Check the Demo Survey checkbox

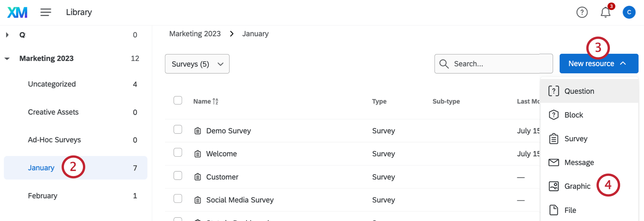point(178,129)
